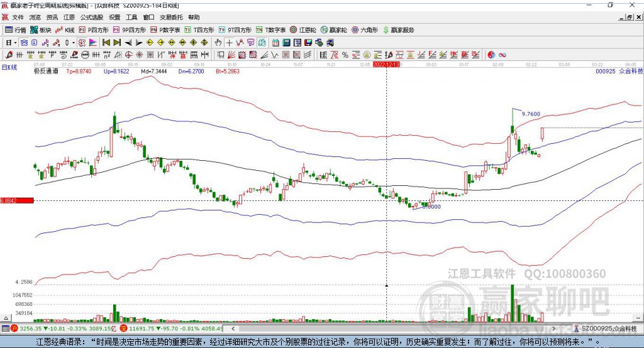Open the 行情 market quotes view
This screenshot has height=348, width=644.
16,30
